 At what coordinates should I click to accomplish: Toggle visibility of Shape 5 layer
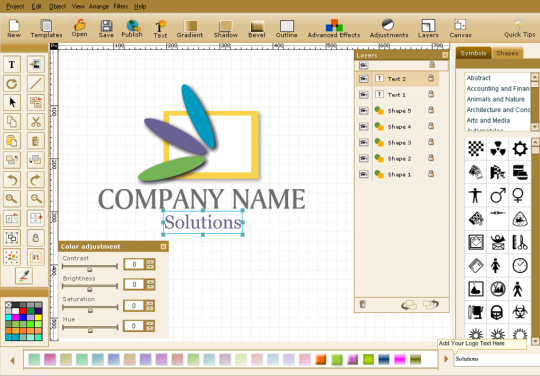point(364,111)
